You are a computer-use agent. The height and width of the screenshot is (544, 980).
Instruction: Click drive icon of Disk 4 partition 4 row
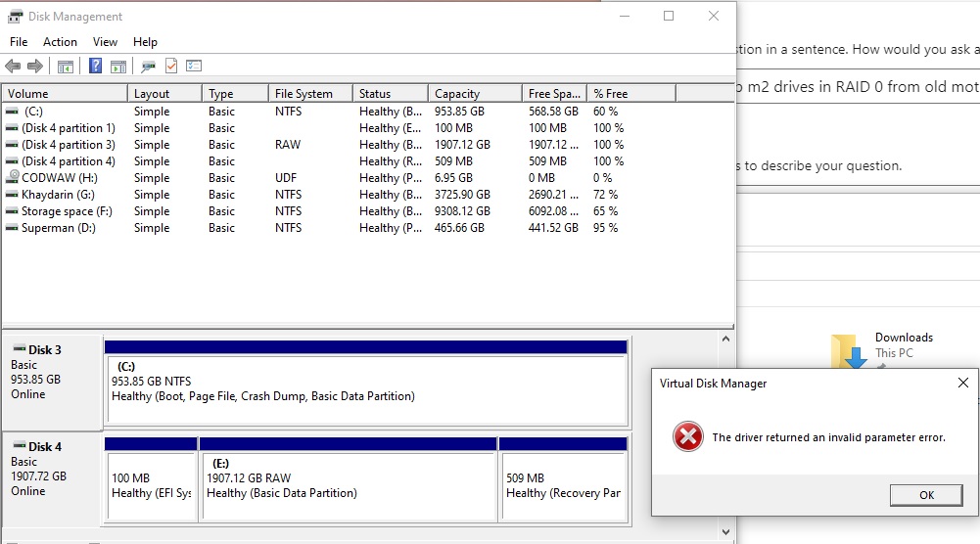tap(12, 161)
